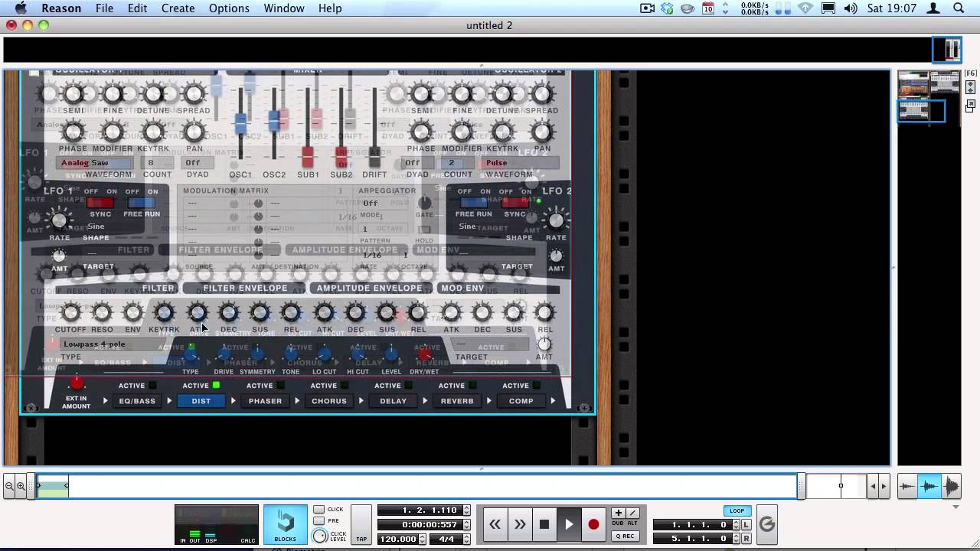980x551 pixels.
Task: Click the fast forward transport button
Action: pos(520,524)
